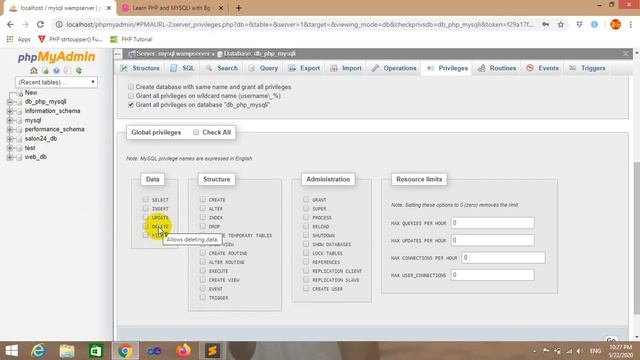
Task: Click the log out icon beside home
Action: tap(45, 71)
